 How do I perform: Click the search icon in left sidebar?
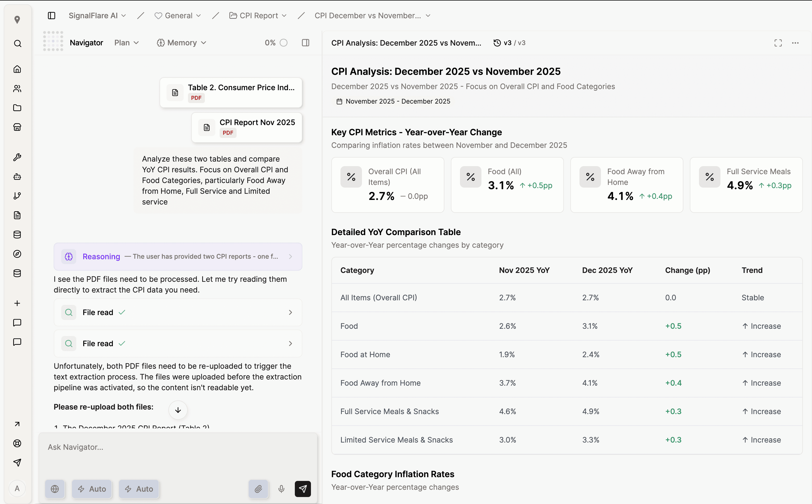(x=17, y=44)
